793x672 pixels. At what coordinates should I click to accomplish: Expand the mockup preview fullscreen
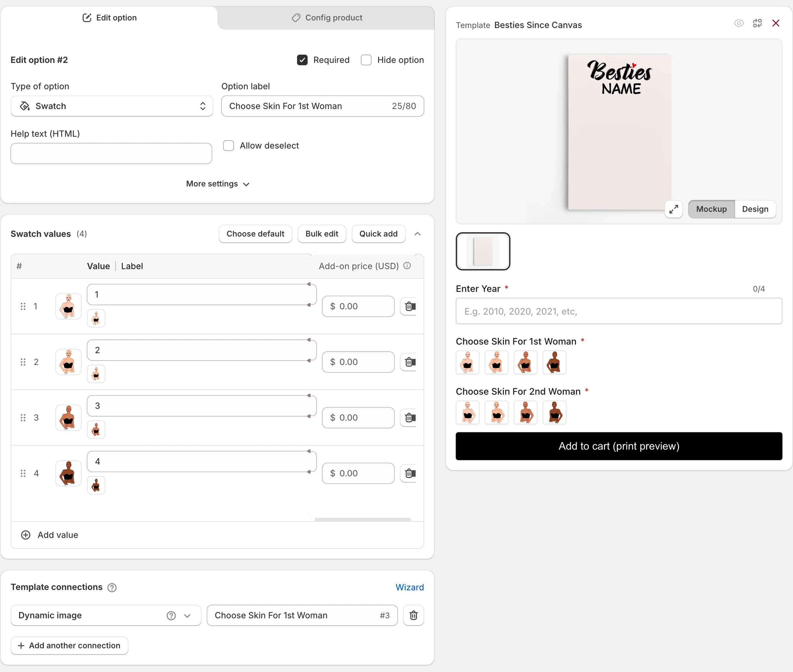673,209
